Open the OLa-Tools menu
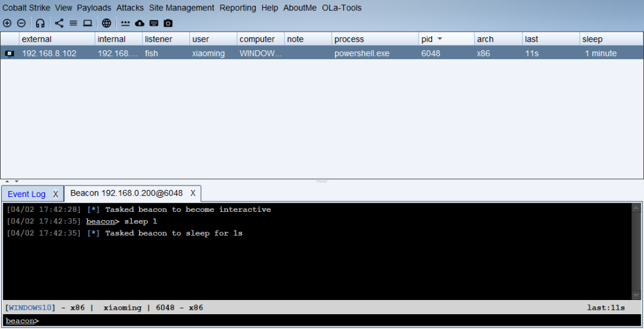 tap(342, 8)
